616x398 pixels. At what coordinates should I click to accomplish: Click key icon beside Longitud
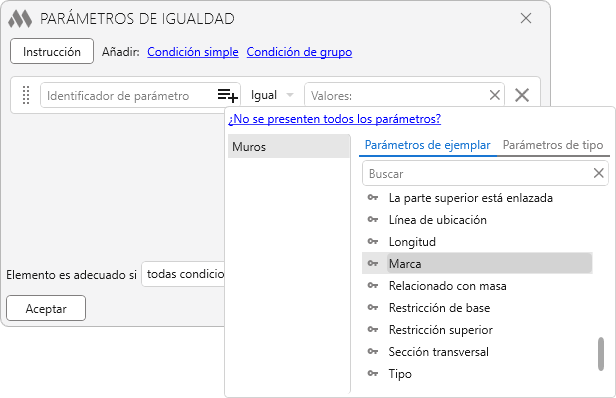pyautogui.click(x=372, y=241)
